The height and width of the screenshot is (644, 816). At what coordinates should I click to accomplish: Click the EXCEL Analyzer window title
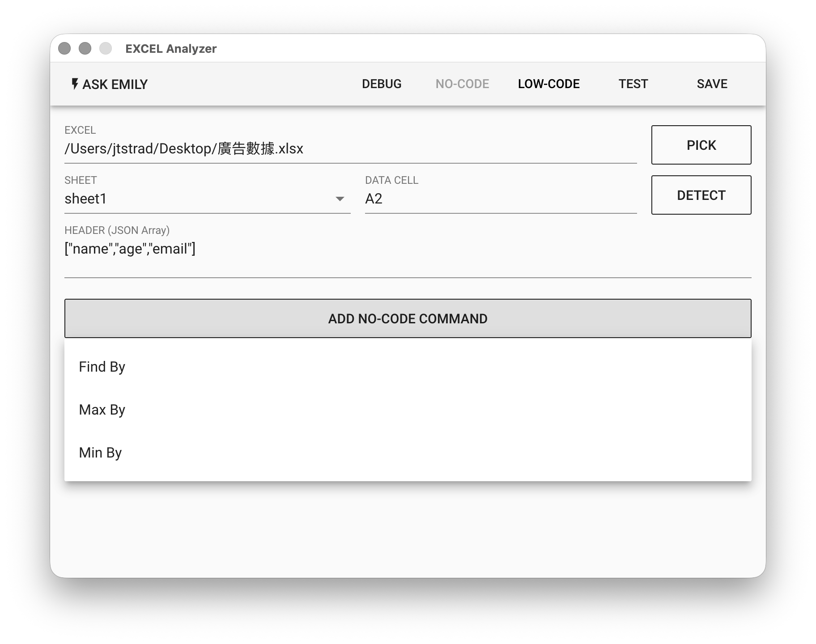pos(171,49)
